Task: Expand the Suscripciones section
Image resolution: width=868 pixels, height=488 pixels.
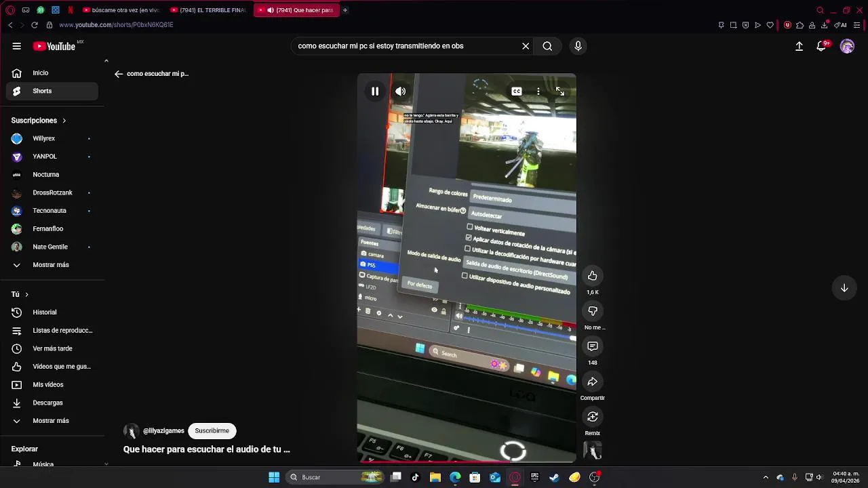Action: [39, 121]
